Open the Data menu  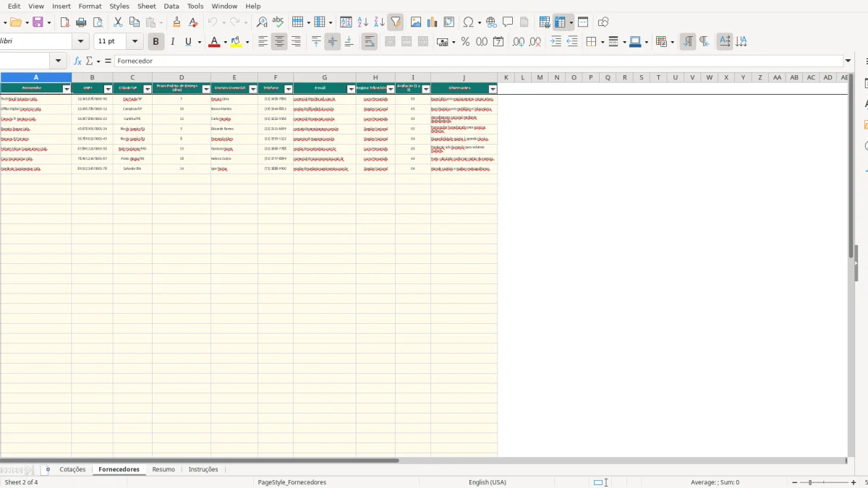[x=171, y=6]
